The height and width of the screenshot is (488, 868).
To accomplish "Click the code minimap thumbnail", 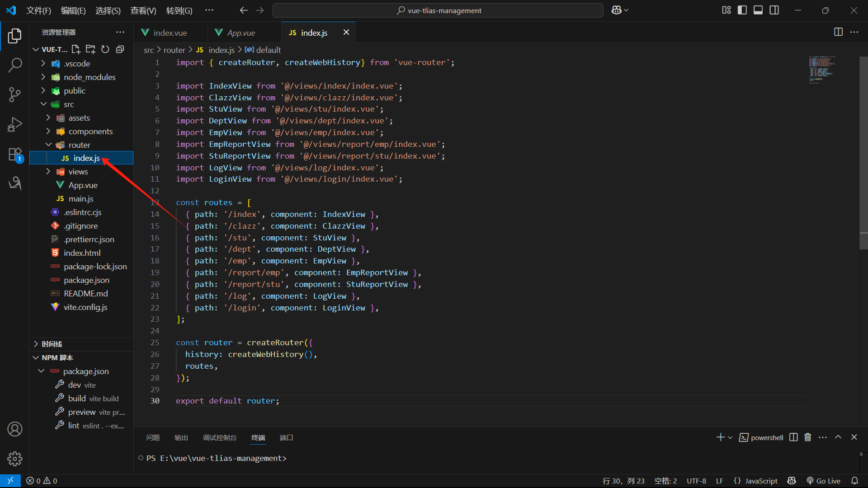I will click(822, 70).
